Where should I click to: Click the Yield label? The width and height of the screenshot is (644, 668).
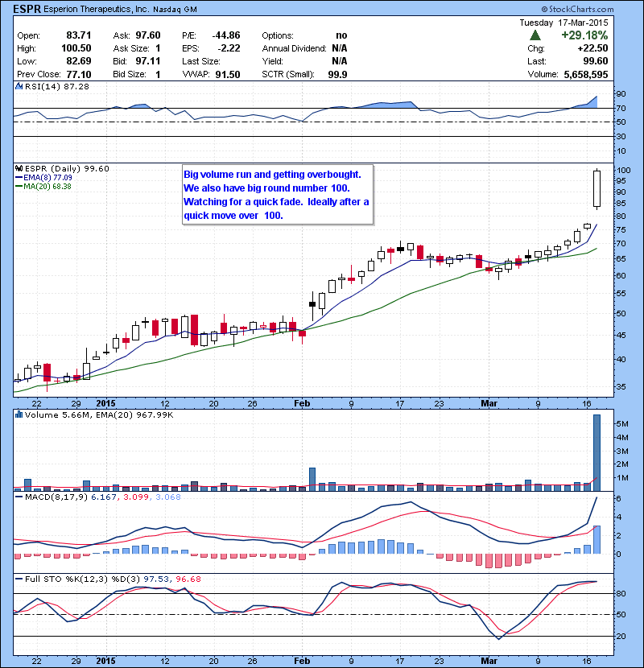coord(273,61)
